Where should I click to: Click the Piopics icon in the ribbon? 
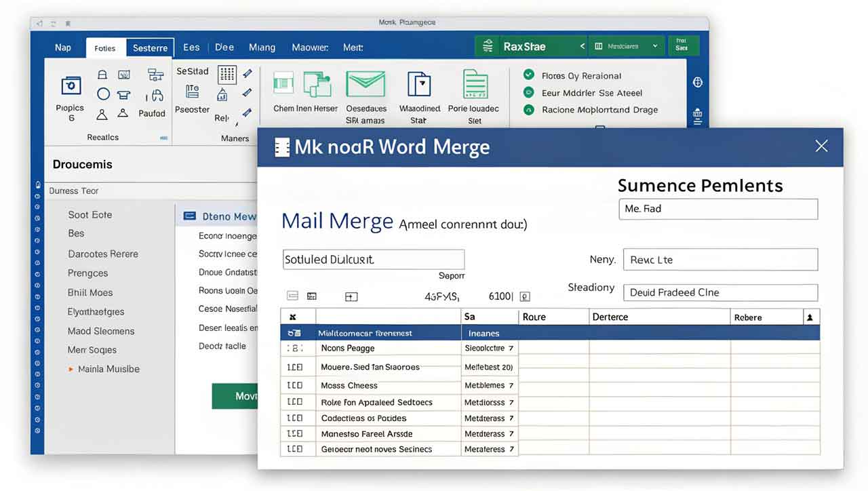(x=71, y=85)
